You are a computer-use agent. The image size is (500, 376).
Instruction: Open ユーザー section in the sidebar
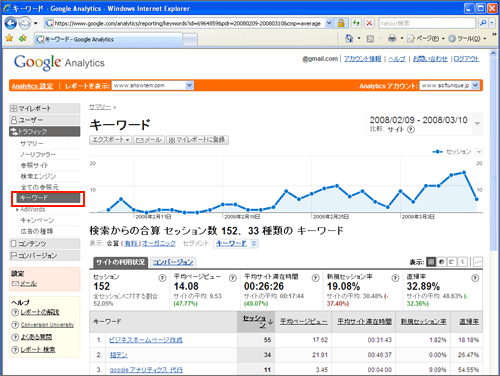coord(45,120)
